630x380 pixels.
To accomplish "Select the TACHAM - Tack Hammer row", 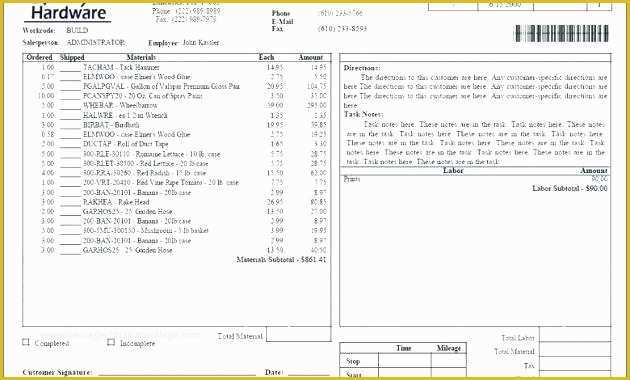I will 176,67.
